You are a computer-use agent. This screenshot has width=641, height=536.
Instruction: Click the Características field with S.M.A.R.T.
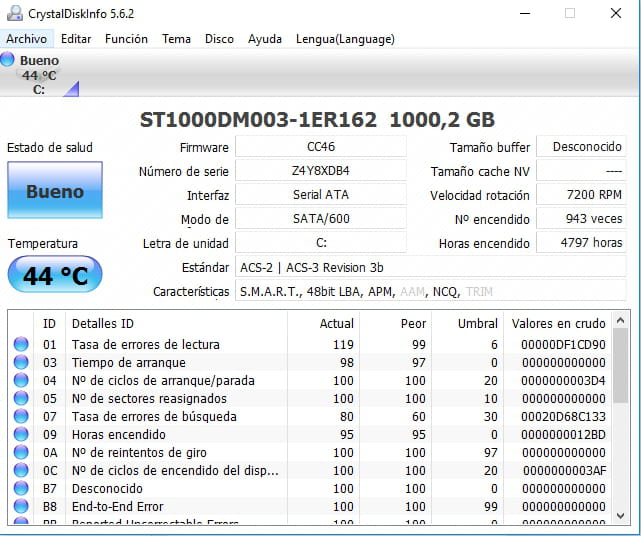431,292
